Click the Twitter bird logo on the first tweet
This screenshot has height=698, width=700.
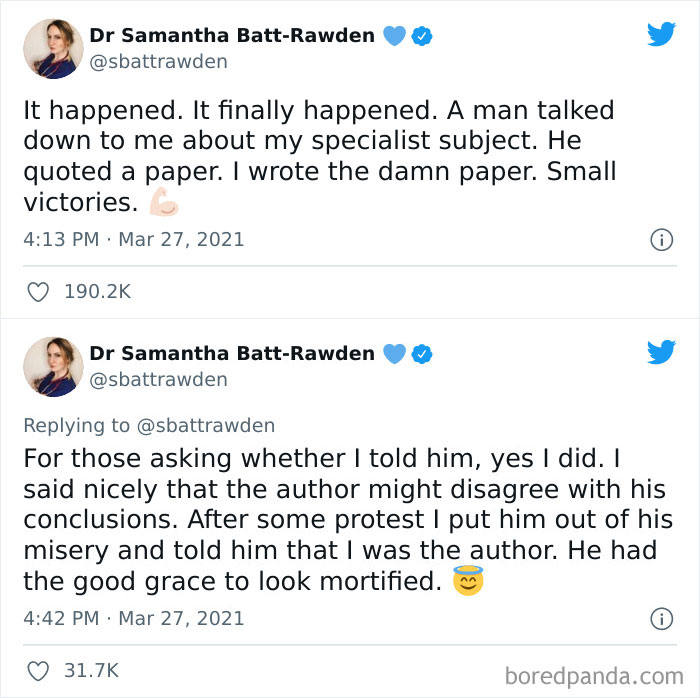[661, 35]
